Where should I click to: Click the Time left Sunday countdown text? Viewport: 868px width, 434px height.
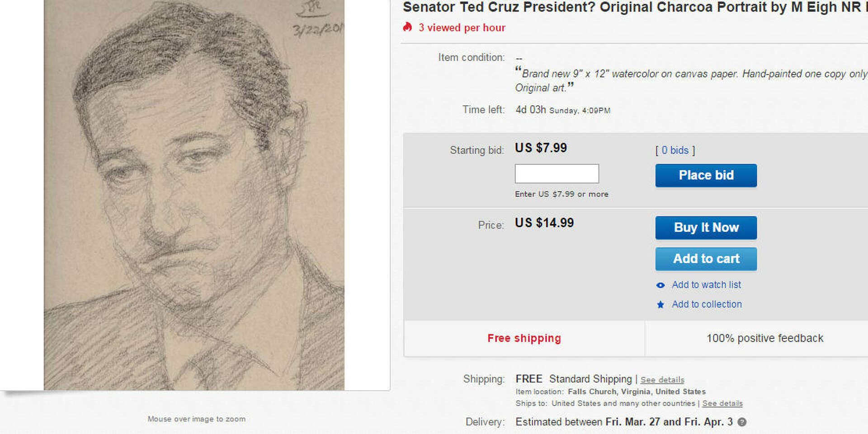562,110
